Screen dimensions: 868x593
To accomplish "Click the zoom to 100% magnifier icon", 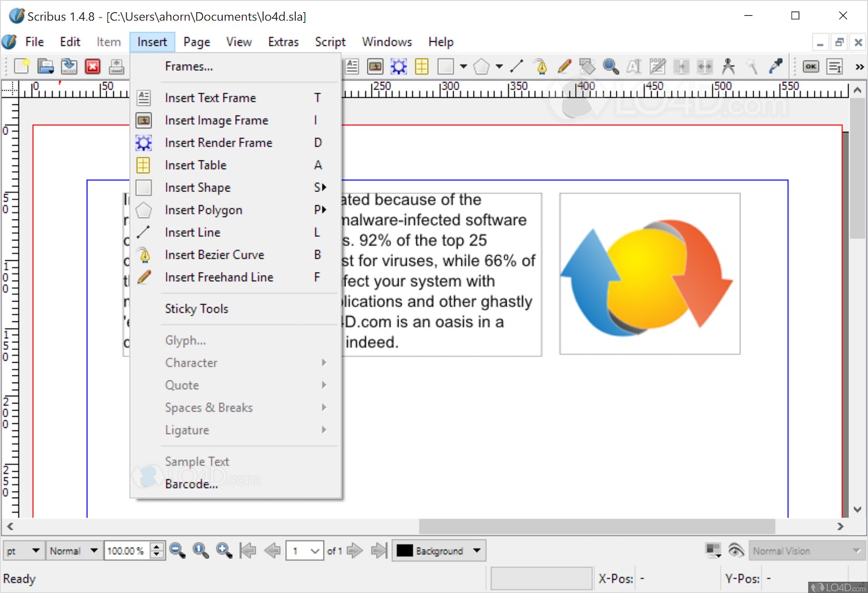I will click(x=201, y=550).
